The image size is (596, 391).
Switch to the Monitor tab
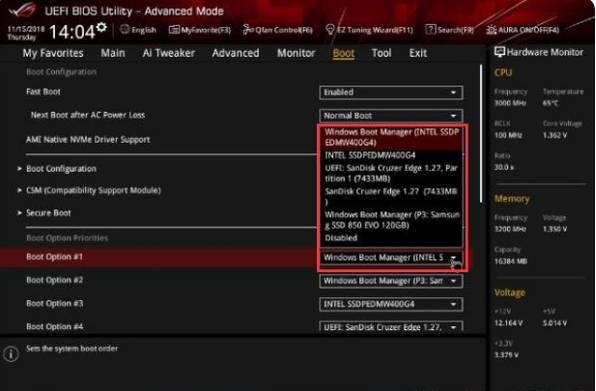[x=296, y=53]
